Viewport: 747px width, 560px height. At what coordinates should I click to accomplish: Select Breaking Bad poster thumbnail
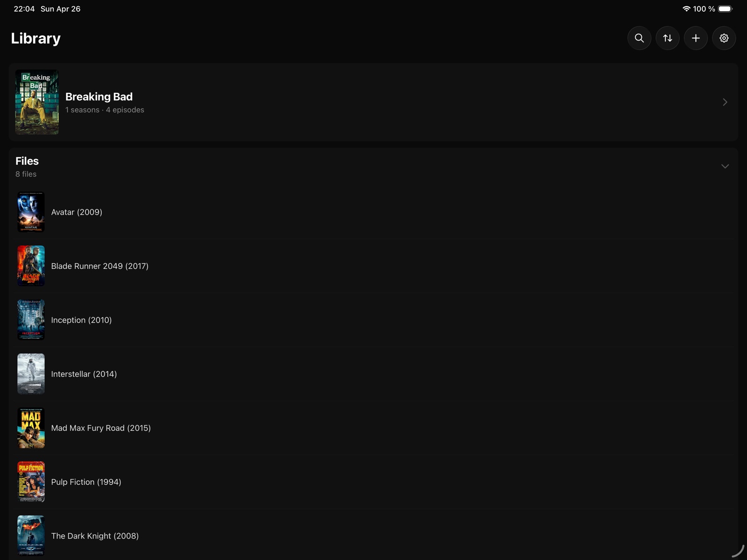[x=37, y=102]
